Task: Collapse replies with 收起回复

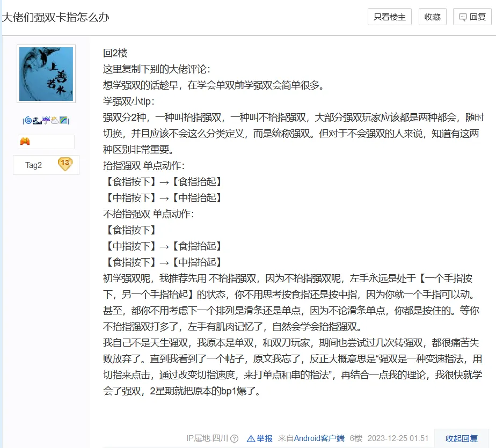Action: 461,438
